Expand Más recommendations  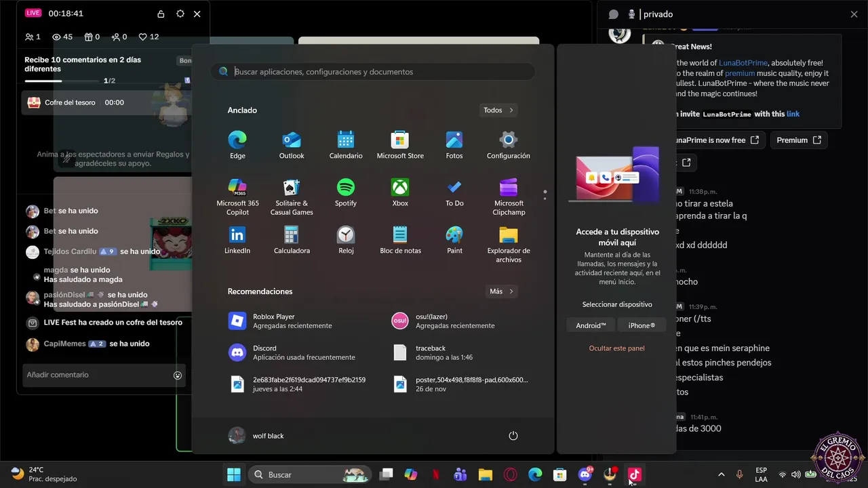pyautogui.click(x=502, y=291)
